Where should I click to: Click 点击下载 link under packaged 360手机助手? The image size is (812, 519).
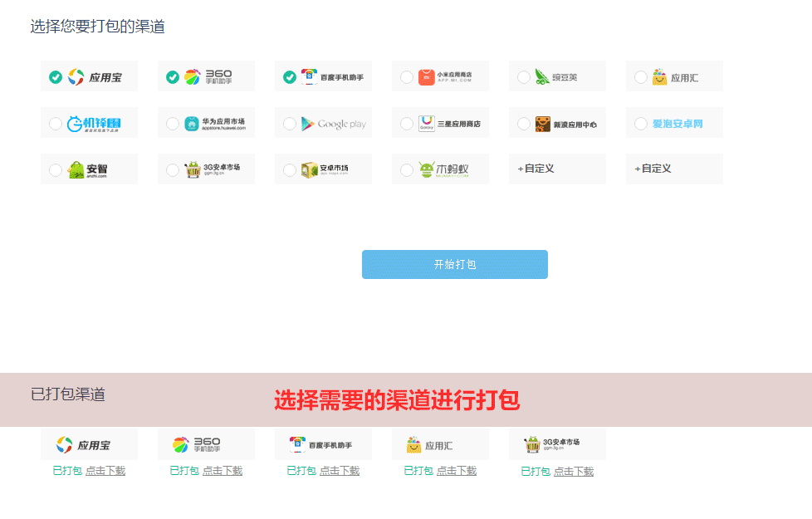click(x=223, y=471)
